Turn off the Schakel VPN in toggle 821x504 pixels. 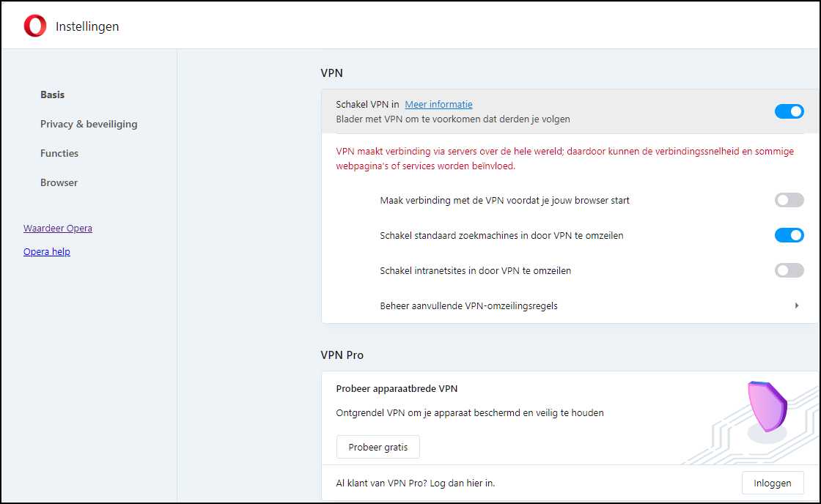789,111
